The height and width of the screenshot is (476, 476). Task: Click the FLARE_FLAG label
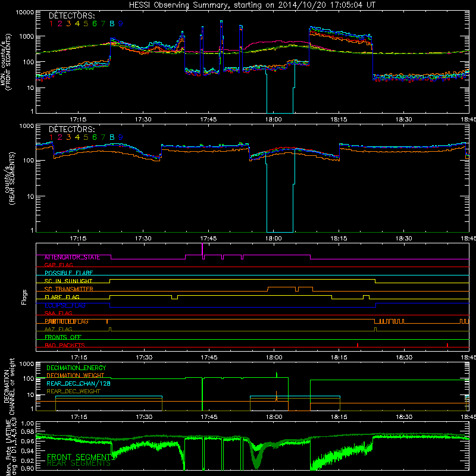pyautogui.click(x=62, y=297)
